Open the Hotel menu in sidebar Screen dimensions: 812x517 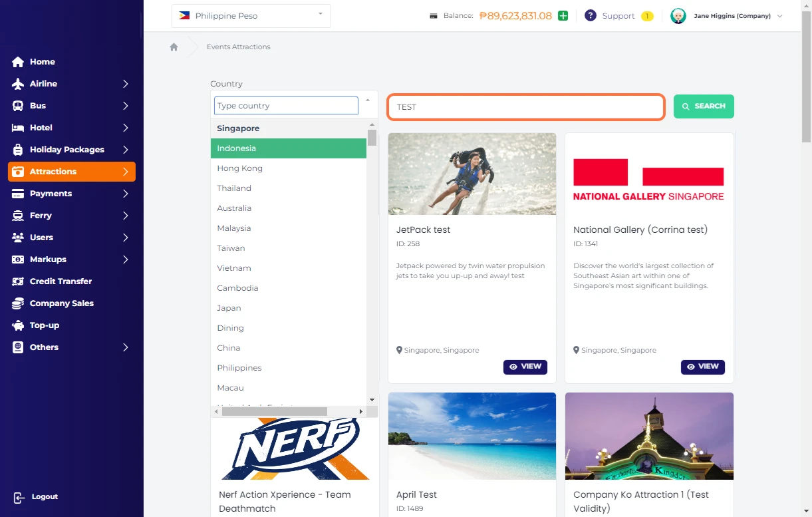tap(41, 128)
